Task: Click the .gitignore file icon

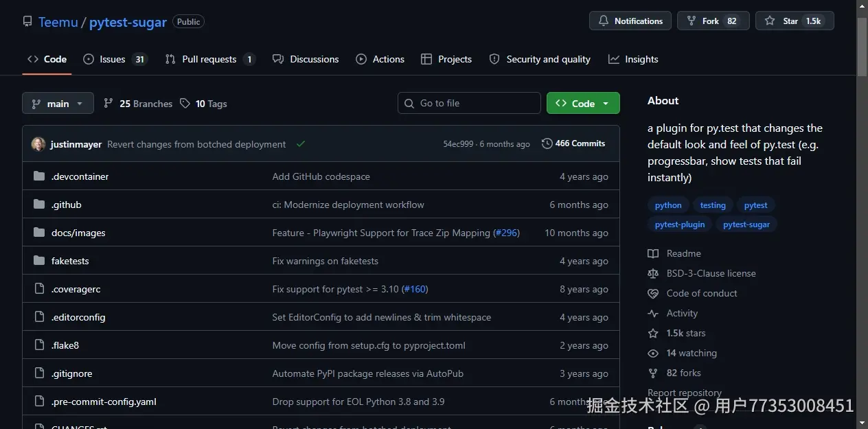Action: click(x=39, y=373)
